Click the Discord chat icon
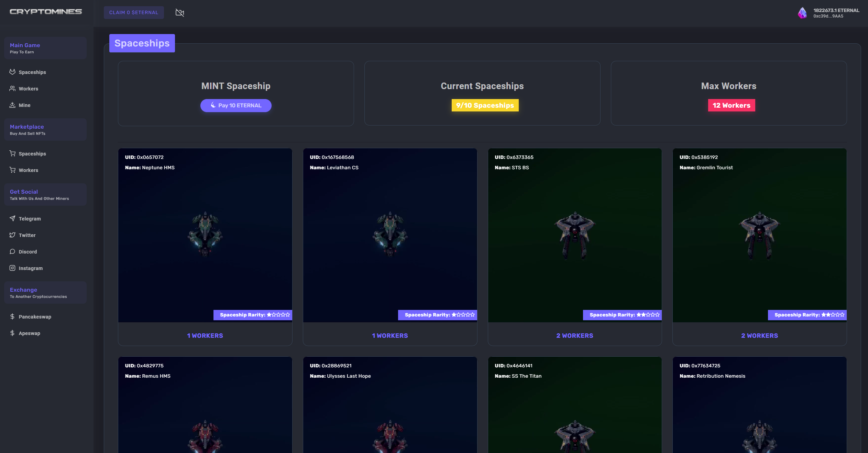The width and height of the screenshot is (868, 453). pyautogui.click(x=12, y=251)
